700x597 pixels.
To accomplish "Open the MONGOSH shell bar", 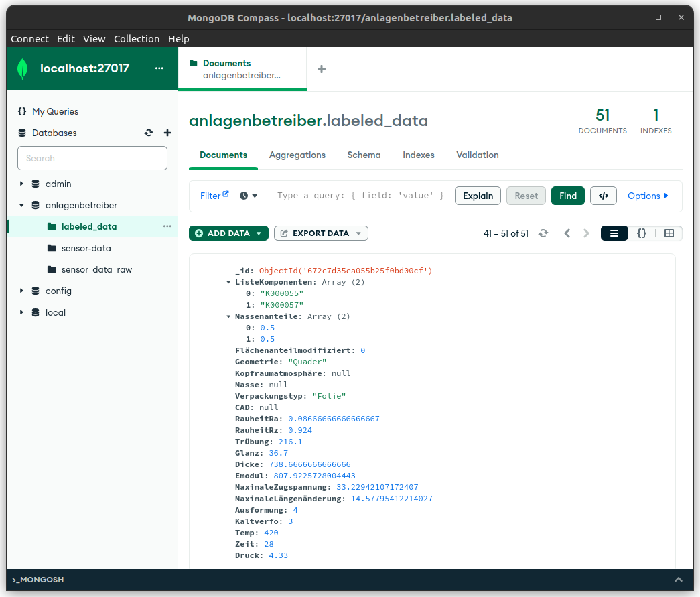I will pos(350,580).
